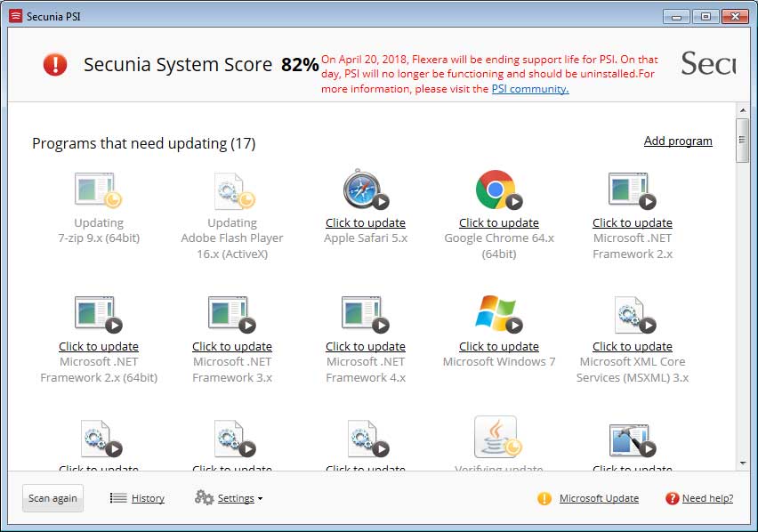This screenshot has width=758, height=532.
Task: Click the 7-zip 9.x (64bit) program icon
Action: (x=98, y=189)
